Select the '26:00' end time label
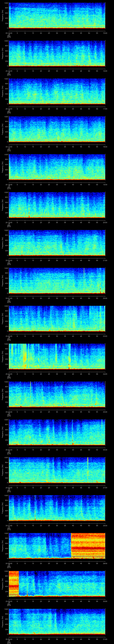 pos(105,450)
